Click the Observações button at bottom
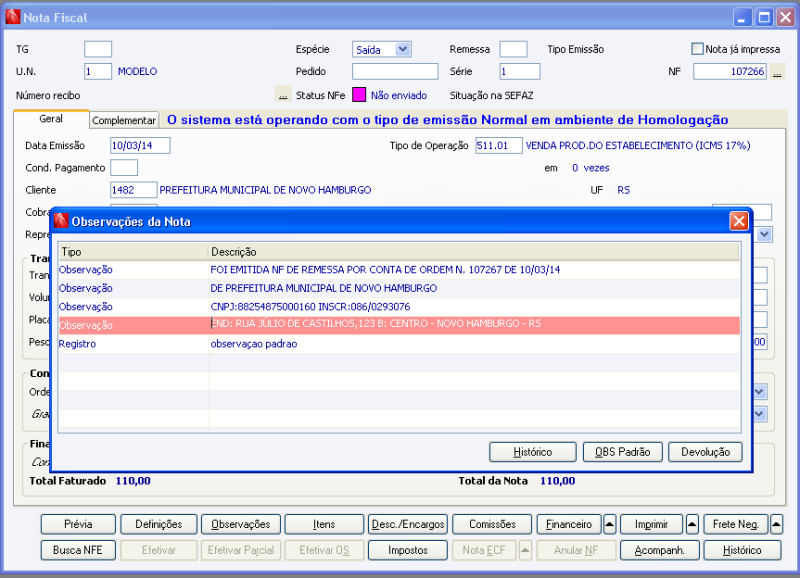 tap(241, 524)
